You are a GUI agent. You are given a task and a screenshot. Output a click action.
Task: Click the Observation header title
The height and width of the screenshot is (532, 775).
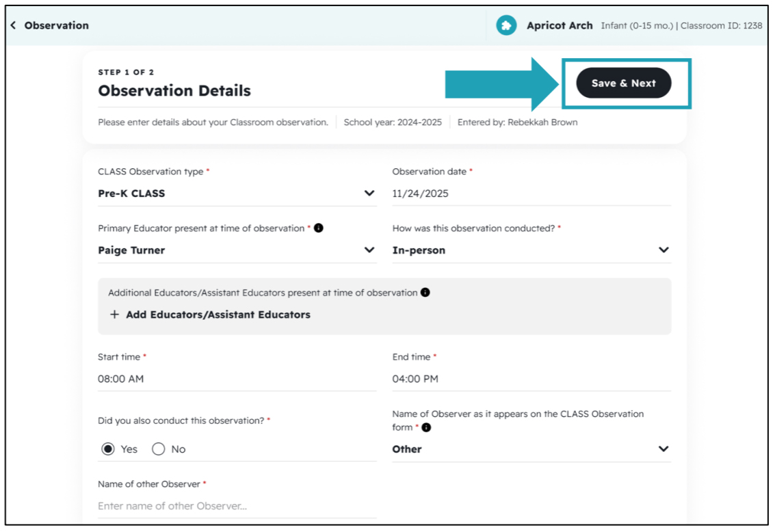(56, 25)
